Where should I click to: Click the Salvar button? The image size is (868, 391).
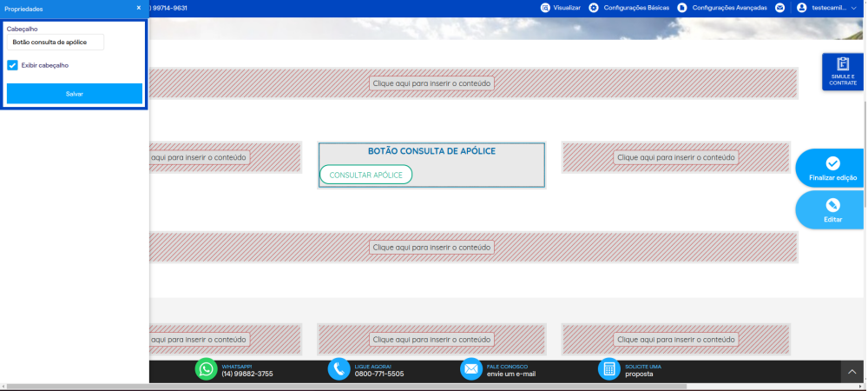75,94
